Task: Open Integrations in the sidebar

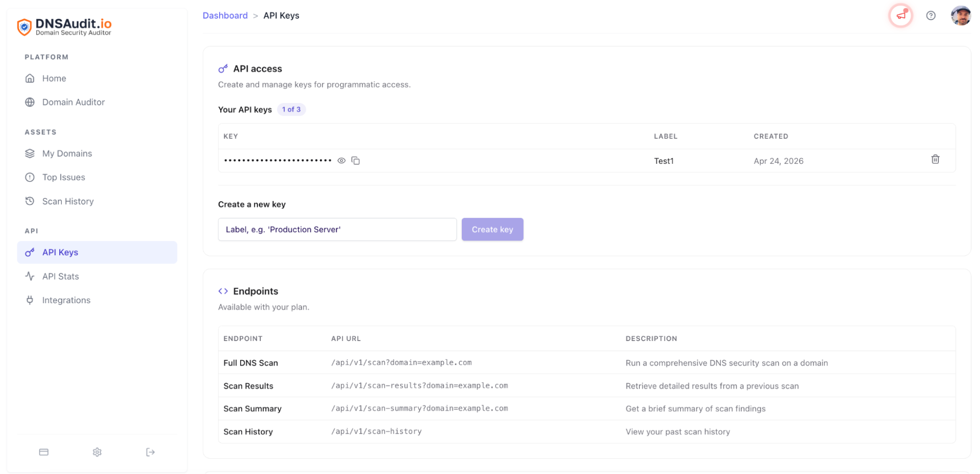Action: point(97,300)
